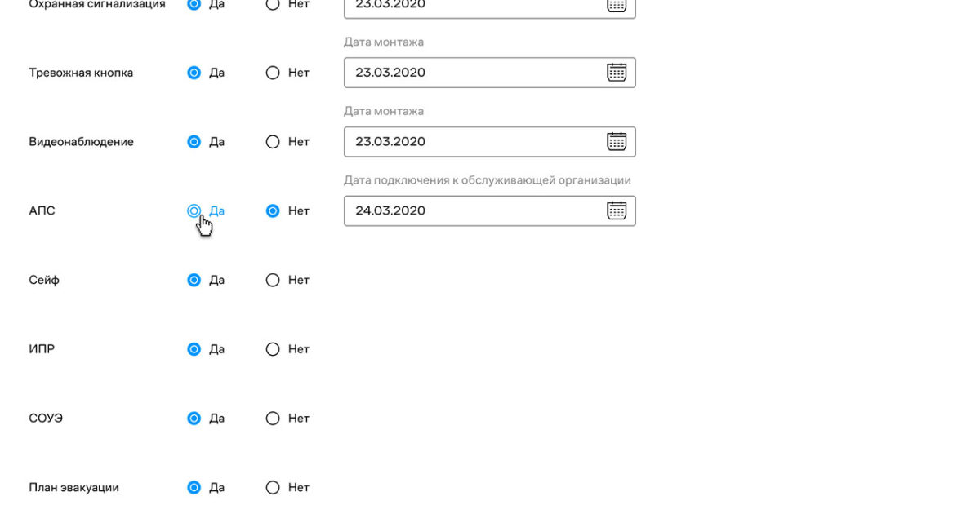This screenshot has height=514, width=980.
Task: Open calendar icon in Охранная сигнализация field
Action: point(617,5)
